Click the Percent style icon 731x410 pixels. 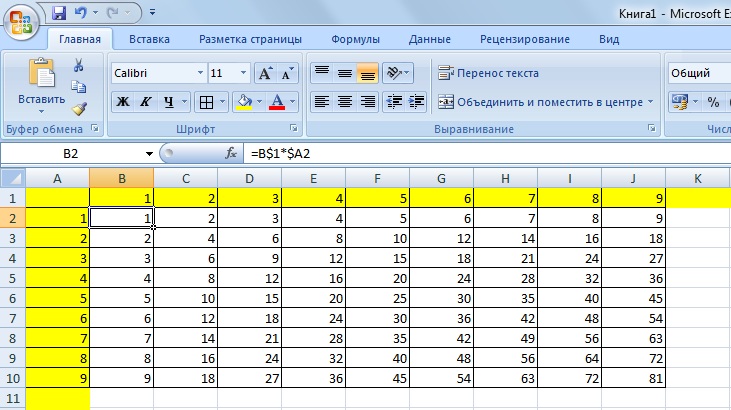[x=713, y=102]
